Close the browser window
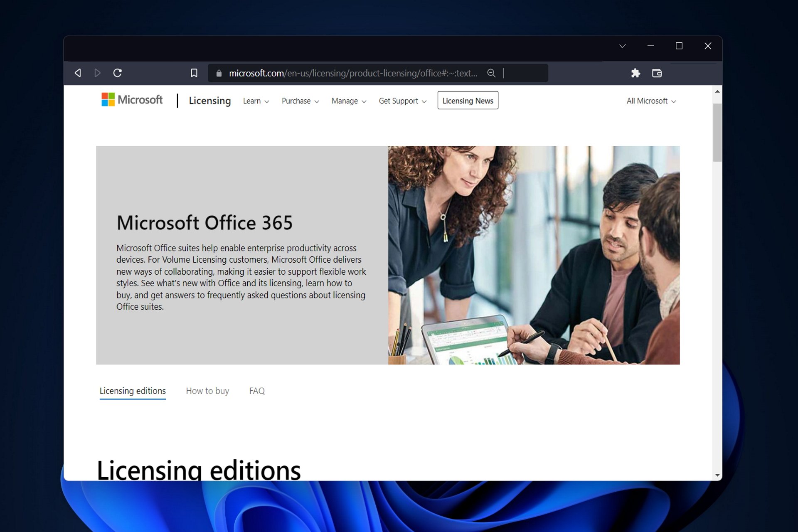 pos(708,46)
